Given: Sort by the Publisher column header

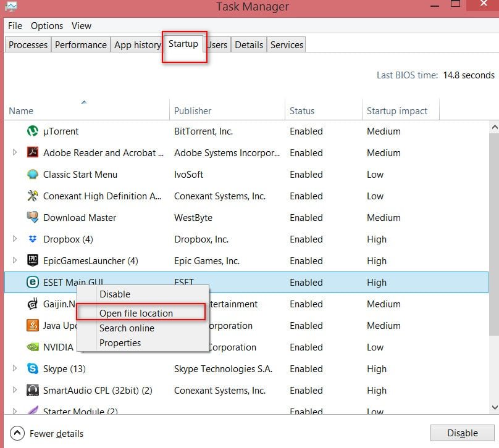Looking at the screenshot, I should (x=227, y=110).
